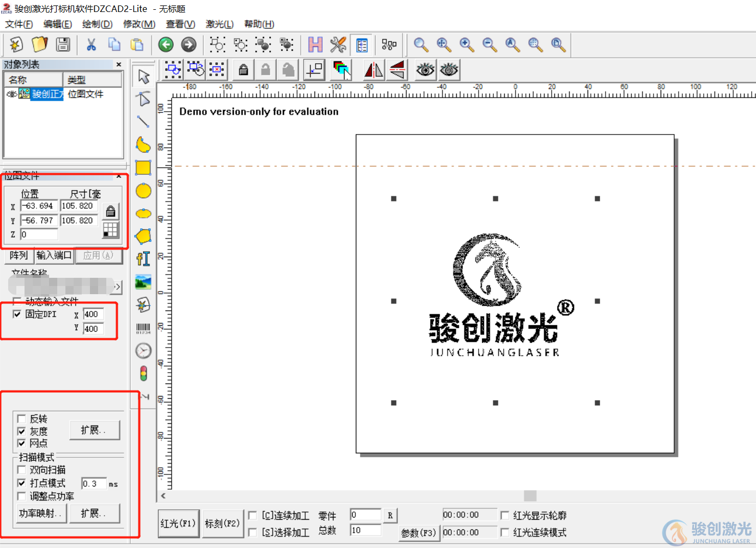The height and width of the screenshot is (548, 756).
Task: Enable 红光连续模式 checkbox
Action: [x=505, y=532]
